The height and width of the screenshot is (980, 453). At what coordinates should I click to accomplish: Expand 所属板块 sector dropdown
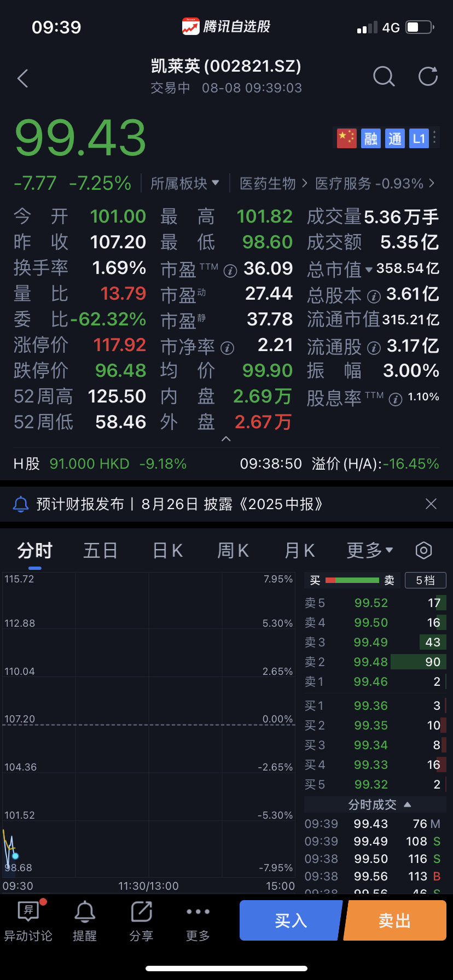(185, 183)
